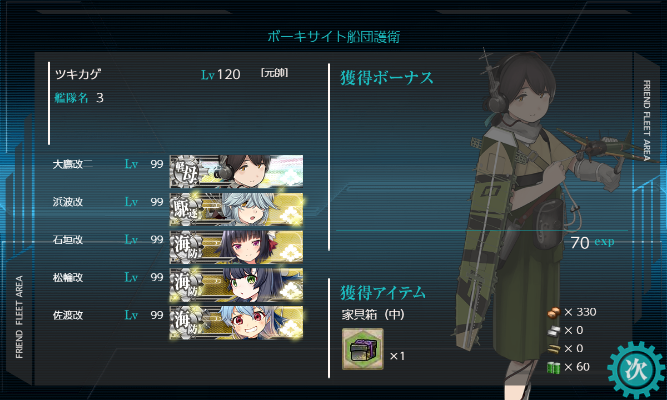Click the green bauxite resource icon
The height and width of the screenshot is (400, 667).
tap(553, 367)
